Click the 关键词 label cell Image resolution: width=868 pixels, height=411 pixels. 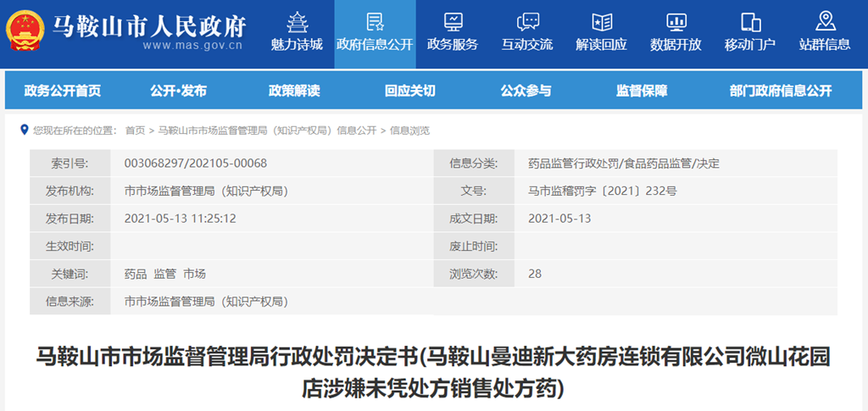click(x=70, y=274)
